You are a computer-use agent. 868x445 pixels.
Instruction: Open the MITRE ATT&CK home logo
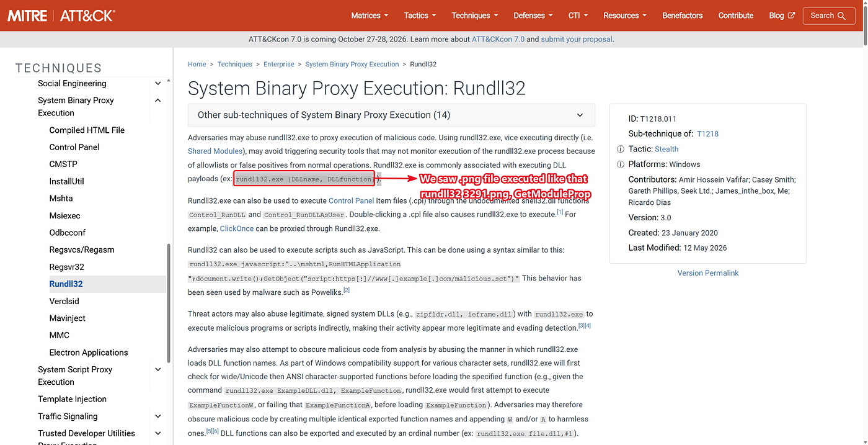click(x=61, y=16)
